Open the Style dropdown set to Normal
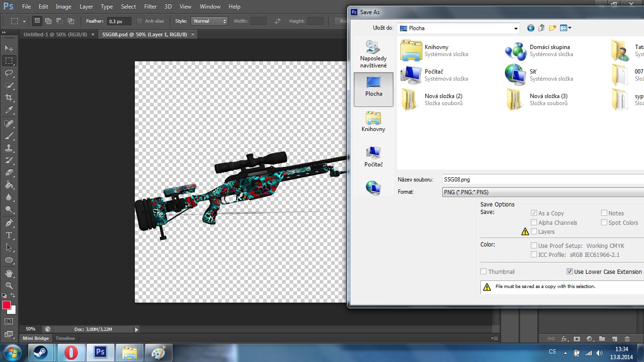This screenshot has width=644, height=362. tap(209, 21)
